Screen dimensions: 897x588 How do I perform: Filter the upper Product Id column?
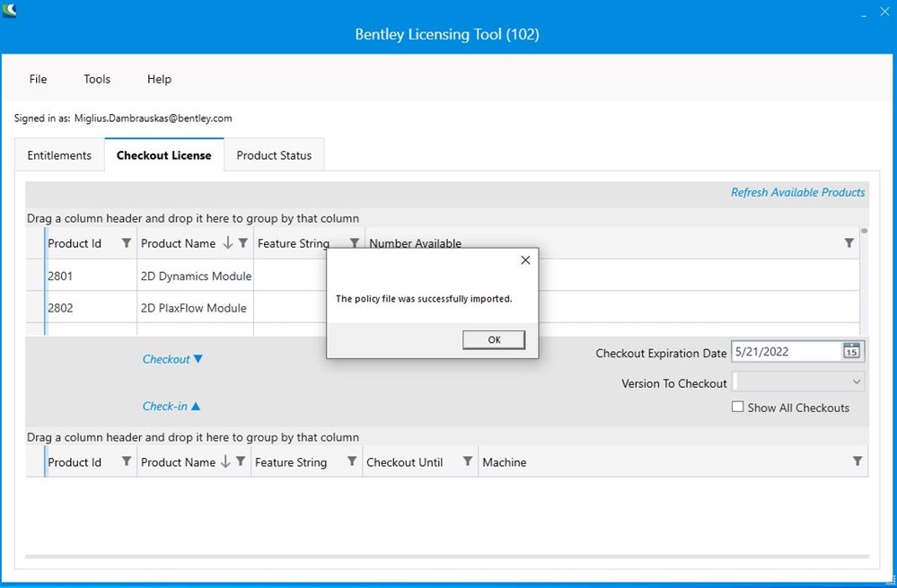click(127, 243)
